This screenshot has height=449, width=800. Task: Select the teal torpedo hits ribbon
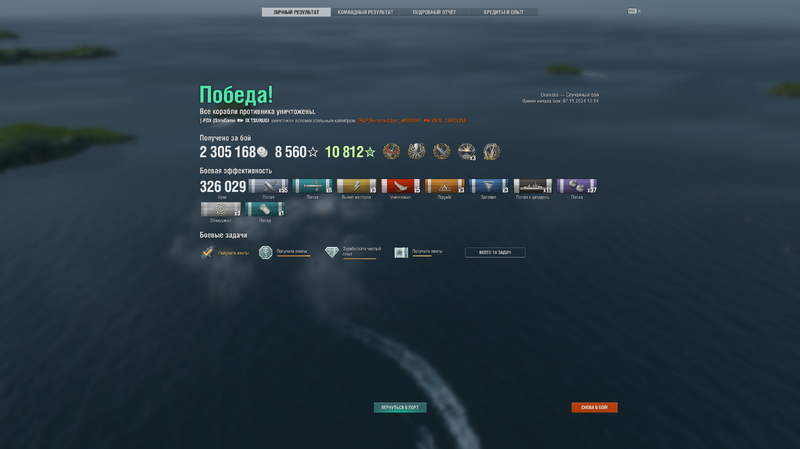coord(312,186)
